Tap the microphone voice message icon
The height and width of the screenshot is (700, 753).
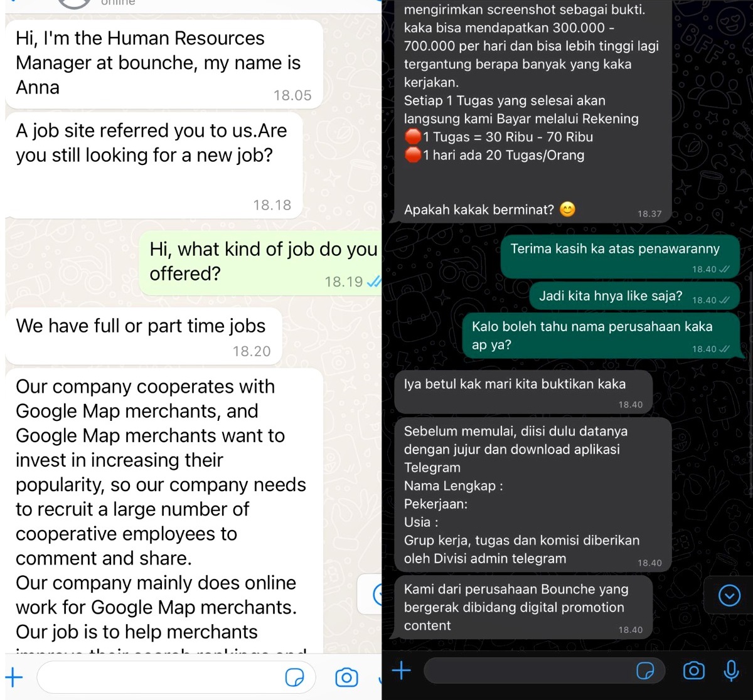tap(731, 671)
